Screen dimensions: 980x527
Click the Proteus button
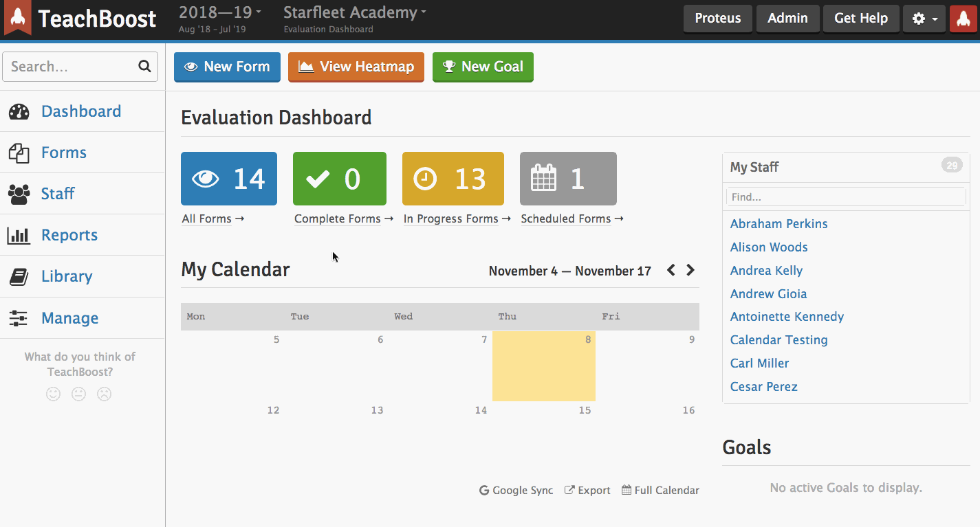[x=717, y=19]
